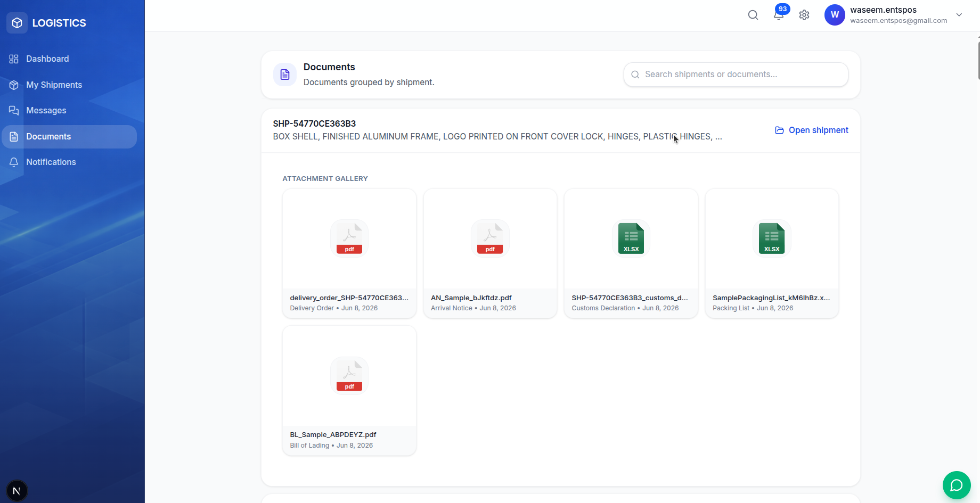Focus the Search shipments or documents field
980x503 pixels.
736,75
